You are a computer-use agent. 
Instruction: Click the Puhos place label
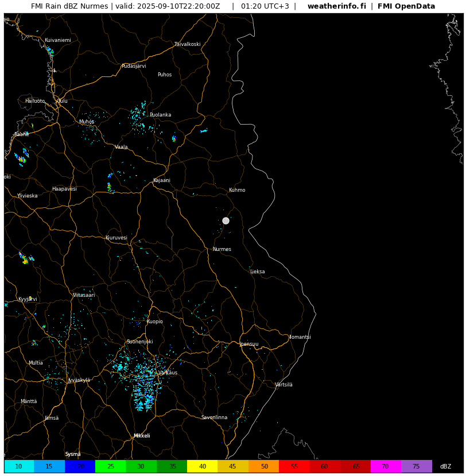[165, 75]
